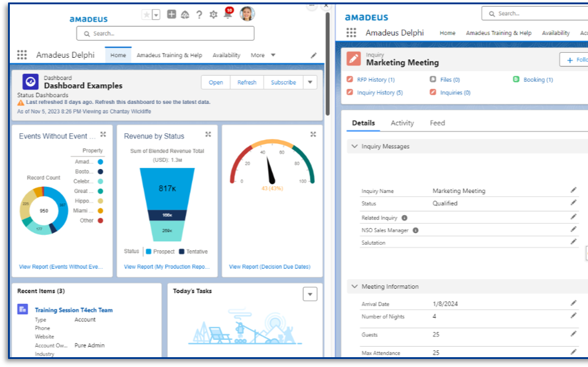Open the Salesforce help question mark
Image resolution: width=588 pixels, height=367 pixels.
point(199,15)
